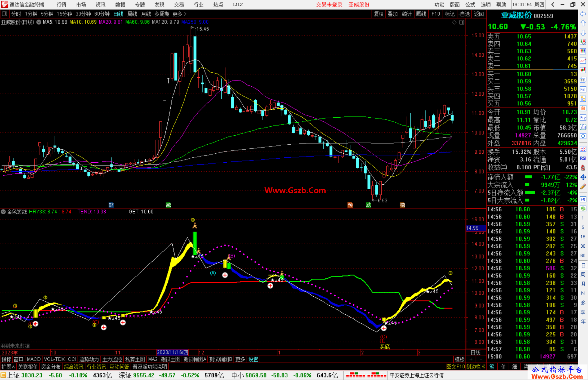Open the multi-window news icon

click(583, 80)
